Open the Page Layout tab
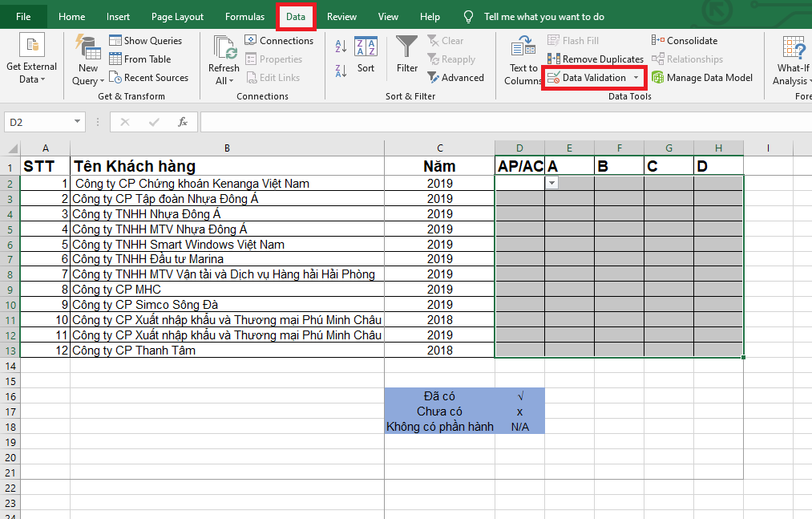The height and width of the screenshot is (519, 812). click(177, 17)
